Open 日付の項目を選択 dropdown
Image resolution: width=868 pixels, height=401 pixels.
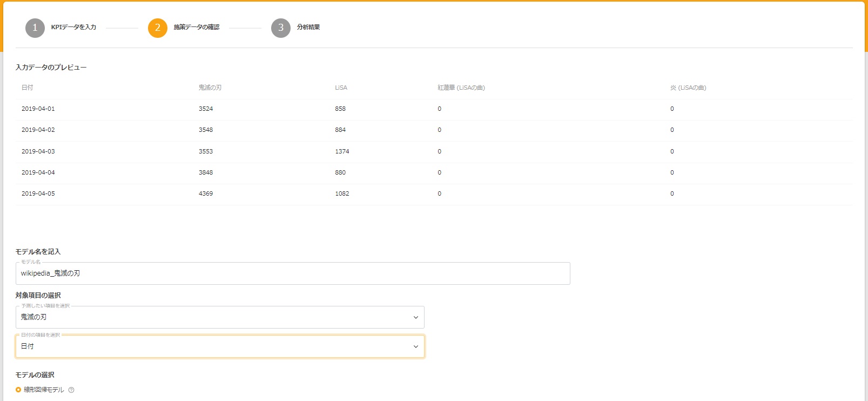click(x=220, y=346)
